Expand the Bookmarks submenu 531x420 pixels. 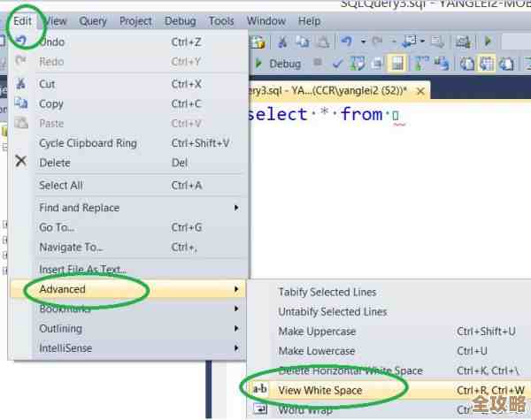click(x=128, y=309)
